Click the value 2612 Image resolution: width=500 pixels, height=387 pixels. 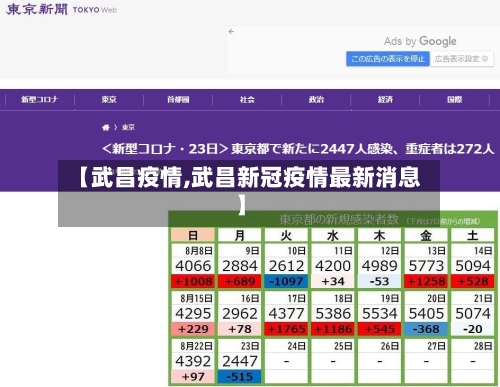pos(287,266)
